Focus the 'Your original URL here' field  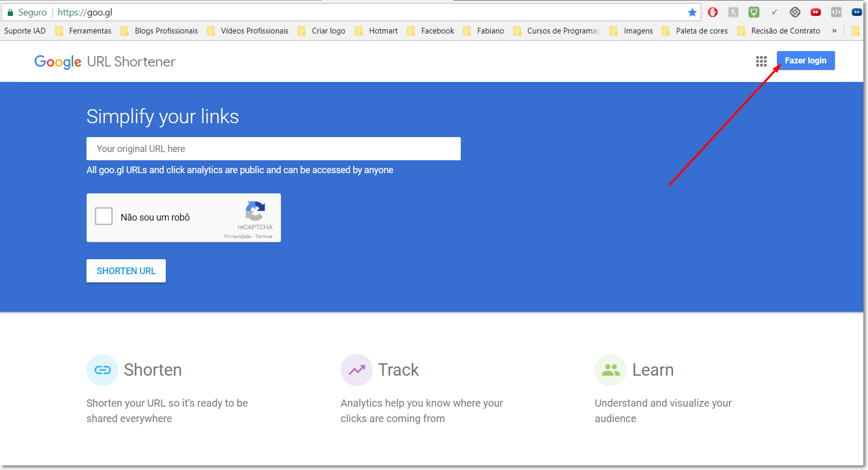273,148
